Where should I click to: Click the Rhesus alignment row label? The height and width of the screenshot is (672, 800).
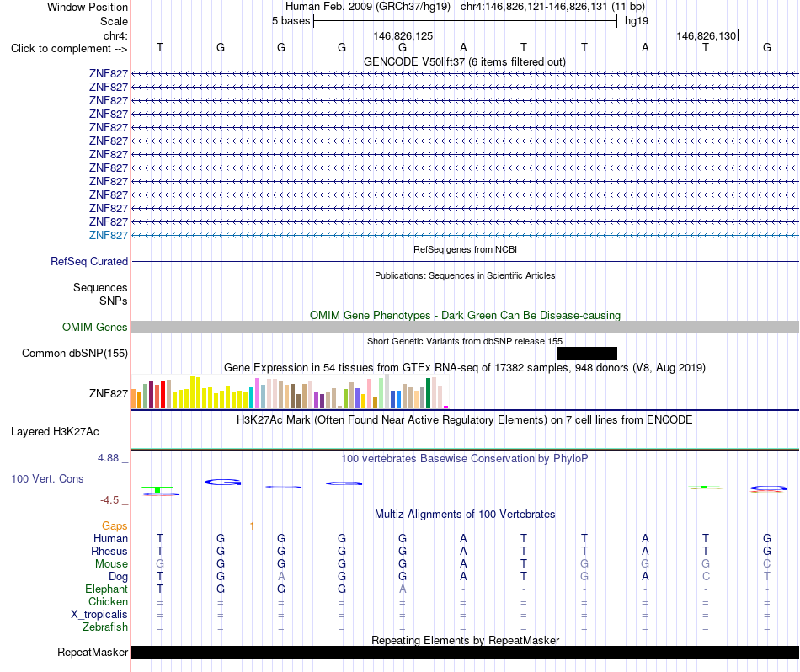click(109, 551)
